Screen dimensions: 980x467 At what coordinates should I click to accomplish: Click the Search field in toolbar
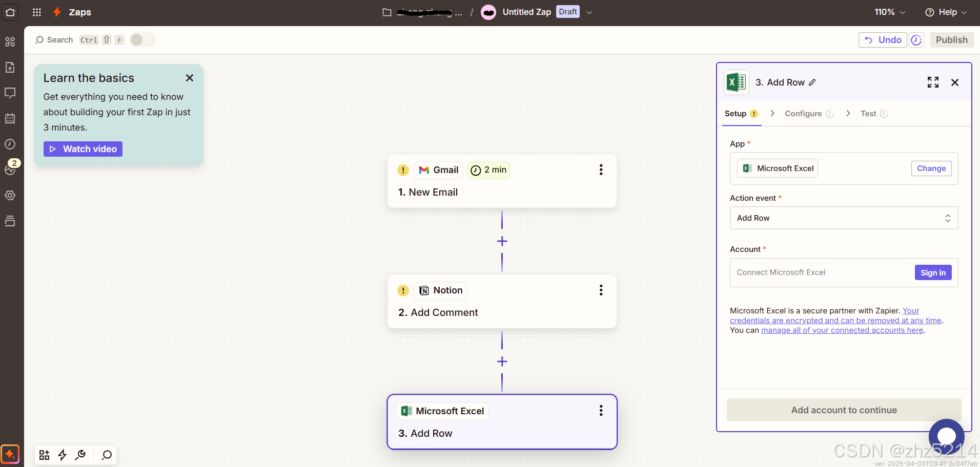click(x=54, y=40)
